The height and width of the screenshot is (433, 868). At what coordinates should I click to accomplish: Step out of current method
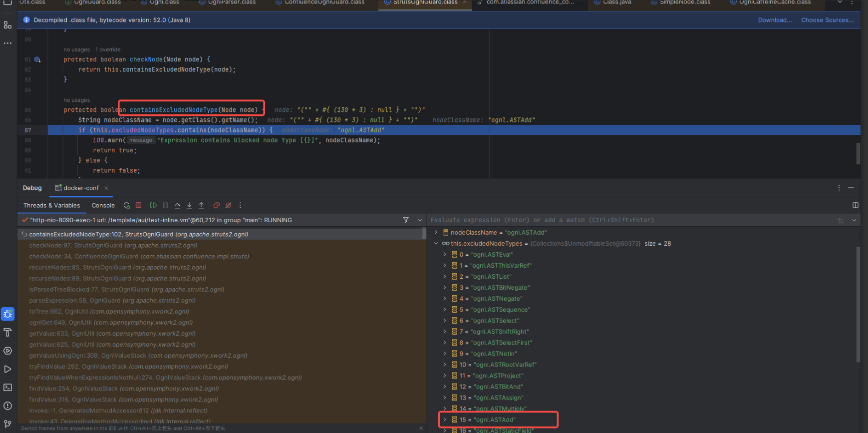point(202,205)
